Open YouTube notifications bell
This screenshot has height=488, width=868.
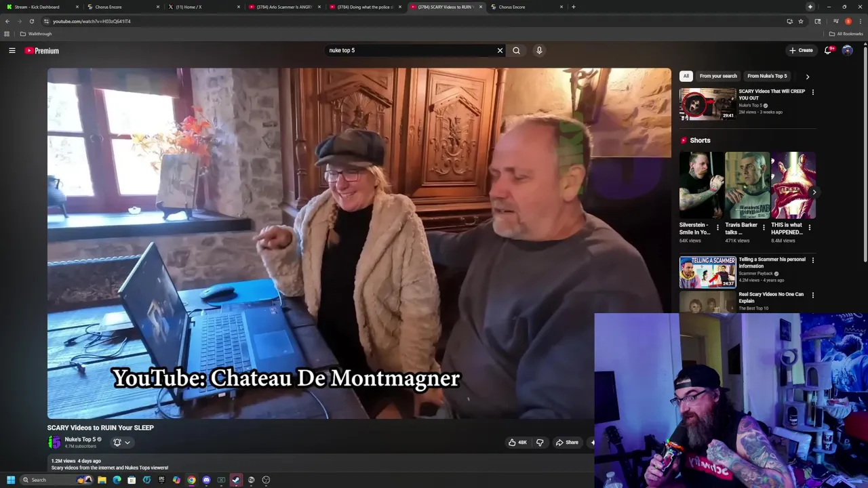coord(828,50)
